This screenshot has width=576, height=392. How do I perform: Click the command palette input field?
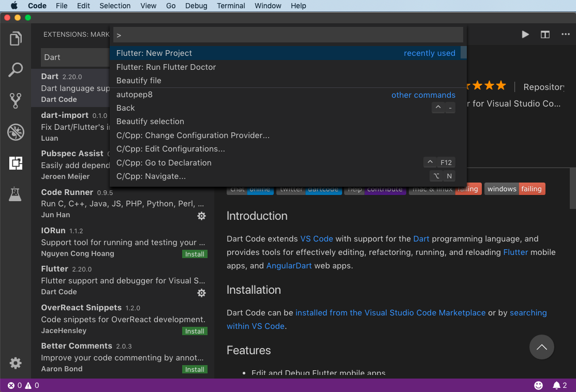(288, 35)
